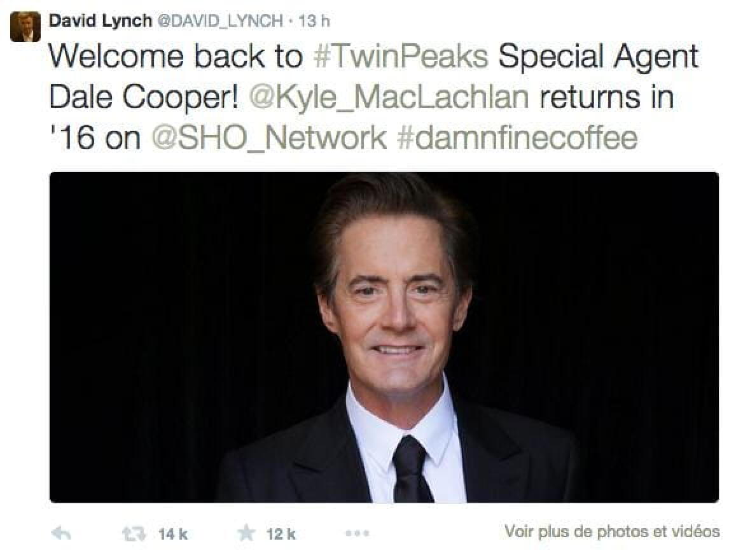Screen dimensions: 729x560
Task: Favorite the tweet with the star icon
Action: tap(246, 533)
